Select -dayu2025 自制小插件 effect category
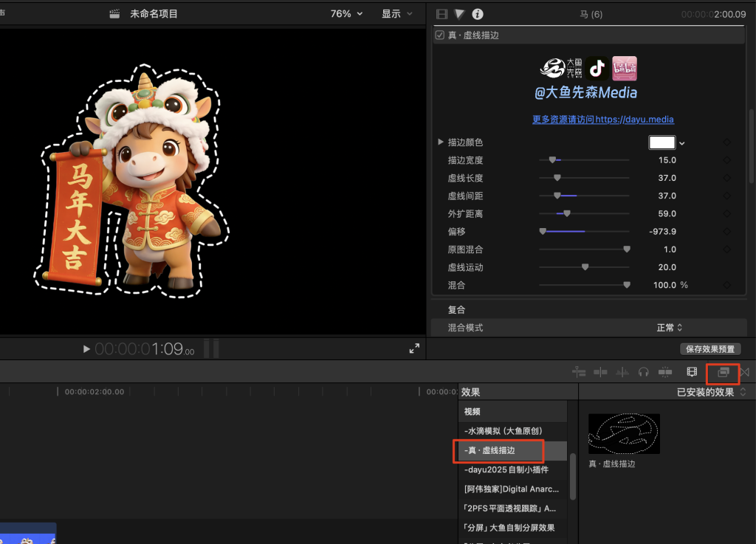 [x=506, y=469]
